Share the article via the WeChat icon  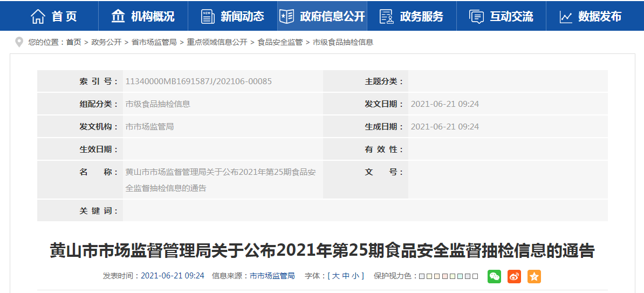click(x=495, y=276)
